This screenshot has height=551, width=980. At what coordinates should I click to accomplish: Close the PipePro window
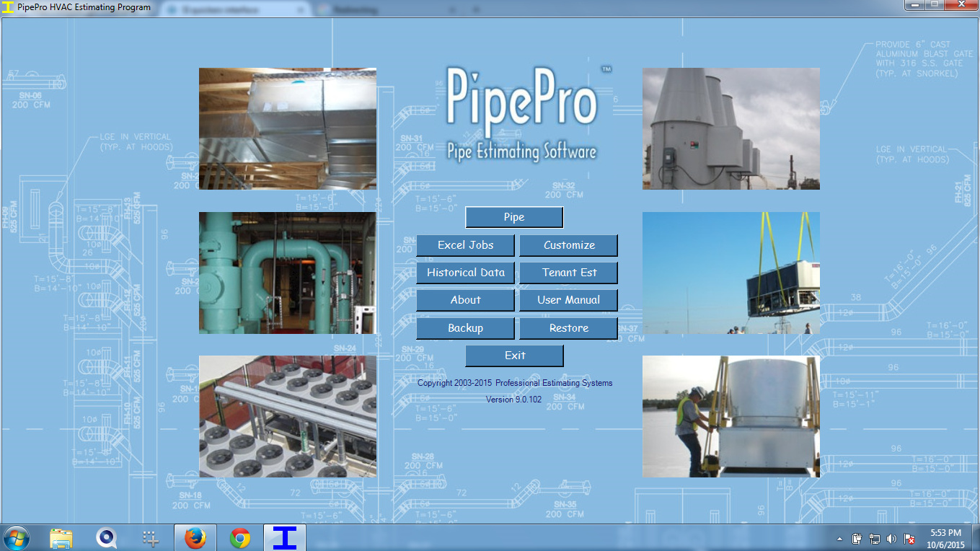point(960,5)
